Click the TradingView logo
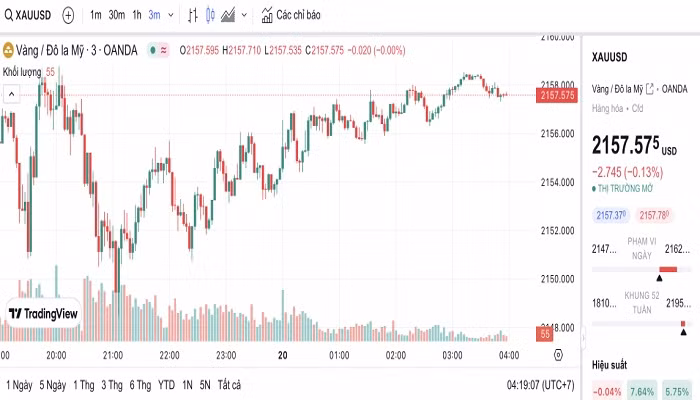Screen dimensions: 700x400 [43, 313]
